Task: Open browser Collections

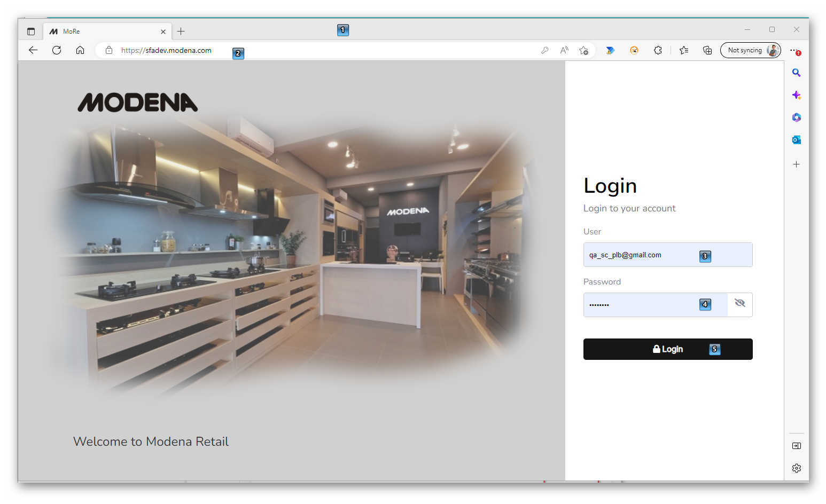Action: point(707,50)
